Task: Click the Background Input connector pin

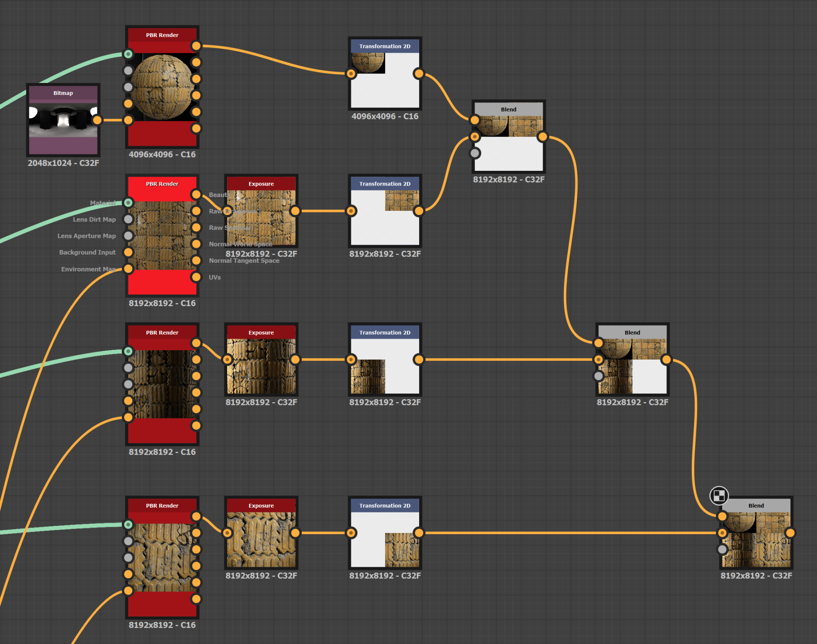Action: coord(128,252)
